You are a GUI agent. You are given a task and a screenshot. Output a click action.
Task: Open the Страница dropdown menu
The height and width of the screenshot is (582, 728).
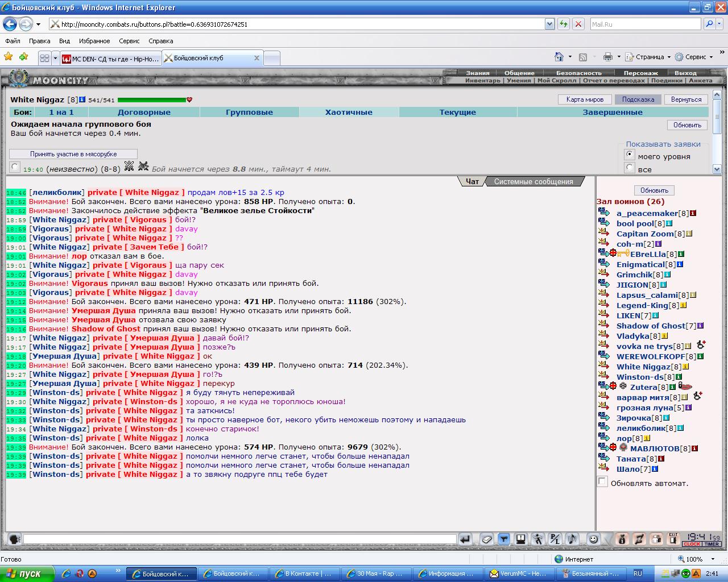[648, 57]
